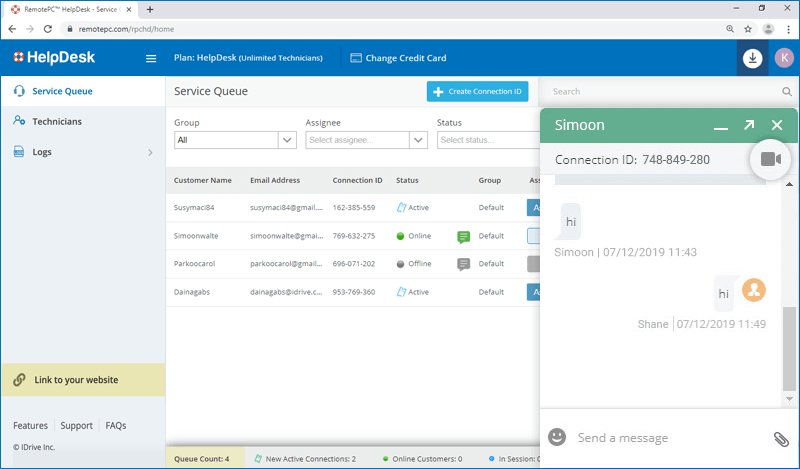Open the Assignee dropdown

click(x=419, y=140)
